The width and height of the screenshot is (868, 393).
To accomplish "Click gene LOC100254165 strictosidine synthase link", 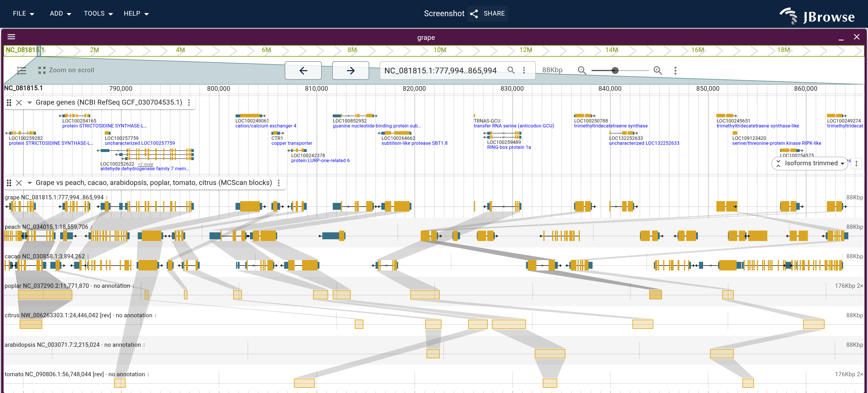I will (x=104, y=126).
